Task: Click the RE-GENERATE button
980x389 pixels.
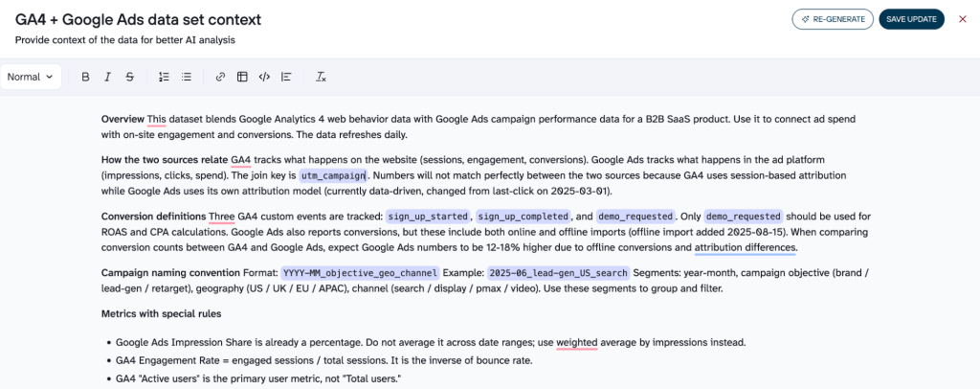Action: coord(833,19)
